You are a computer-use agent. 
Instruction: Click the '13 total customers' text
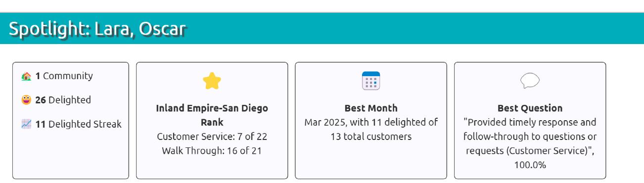pyautogui.click(x=371, y=137)
